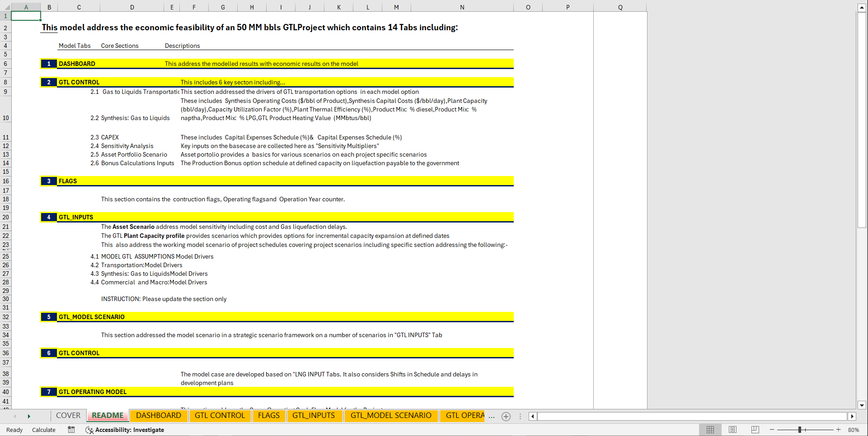The image size is (868, 436).
Task: Start macro recording from the status bar
Action: (71, 430)
